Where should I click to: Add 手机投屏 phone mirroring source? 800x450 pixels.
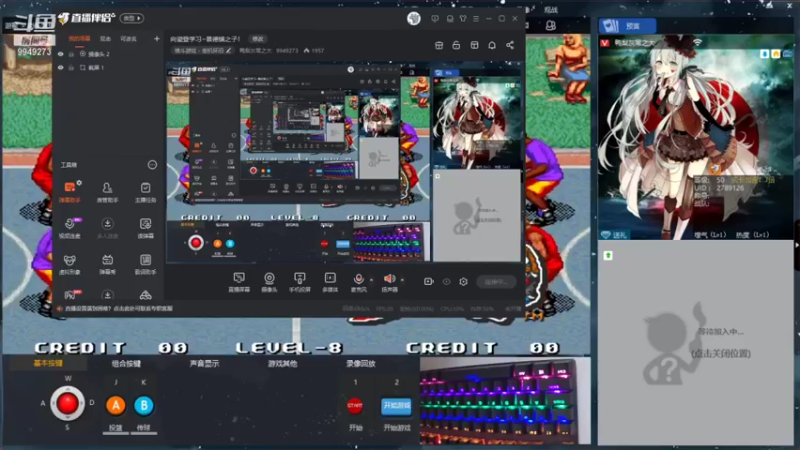tap(299, 282)
